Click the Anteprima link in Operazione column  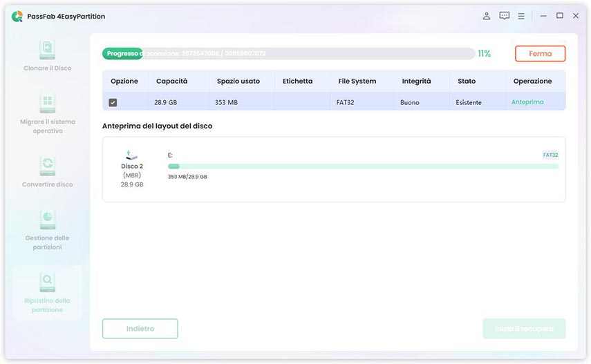pyautogui.click(x=527, y=102)
